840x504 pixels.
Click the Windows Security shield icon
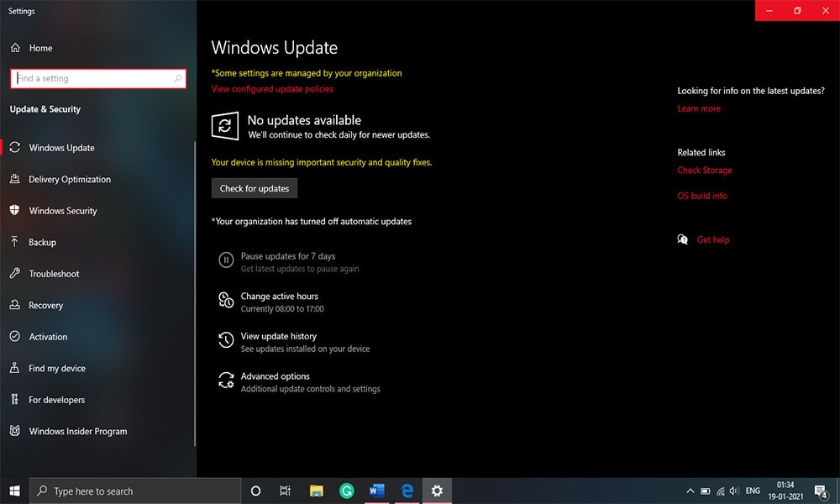point(15,210)
